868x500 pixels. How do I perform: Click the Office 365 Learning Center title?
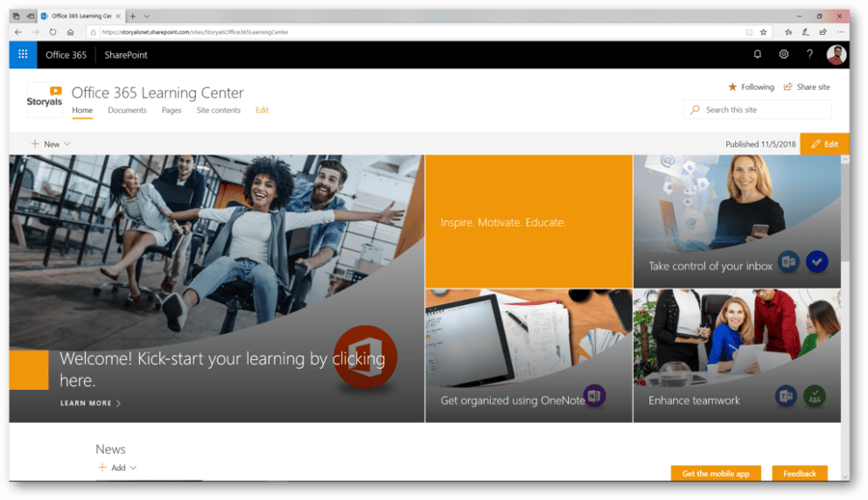pyautogui.click(x=158, y=93)
